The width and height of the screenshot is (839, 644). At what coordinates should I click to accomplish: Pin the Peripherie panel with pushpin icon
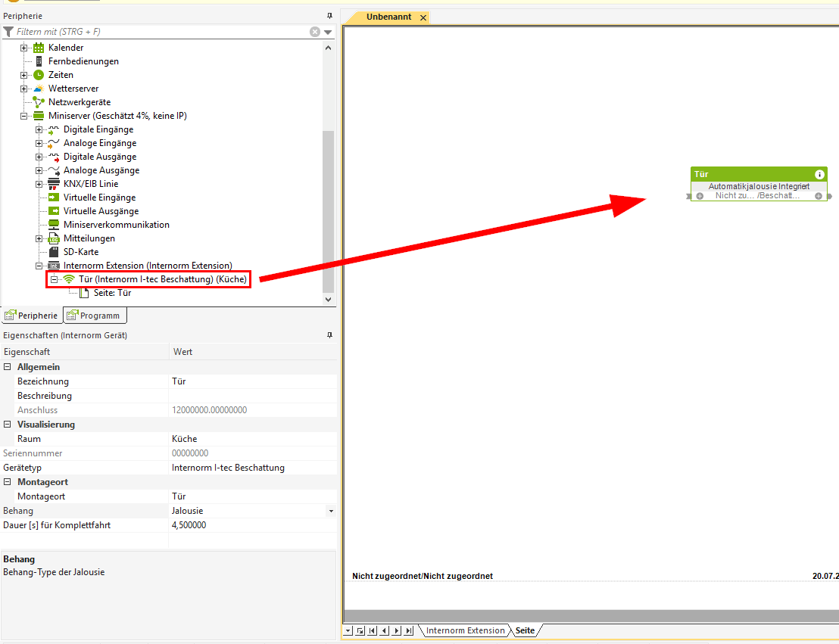[329, 16]
